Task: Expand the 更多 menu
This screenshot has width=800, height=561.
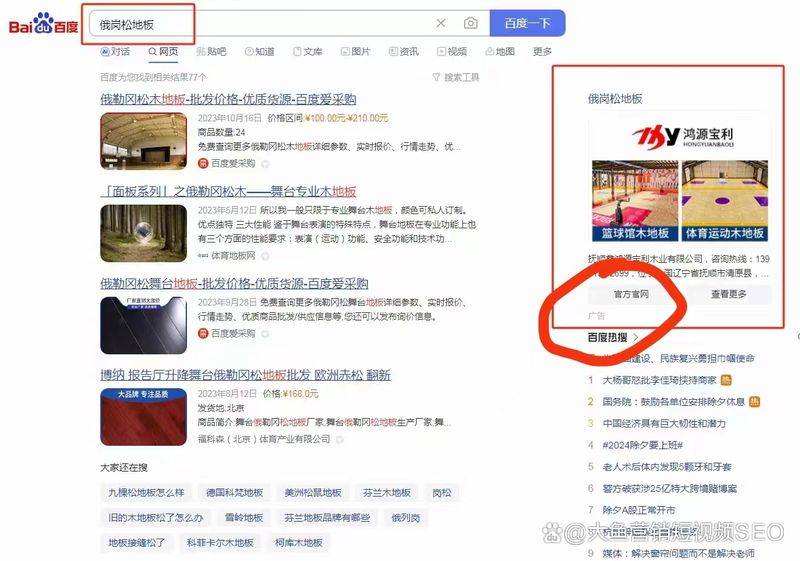Action: coord(542,52)
